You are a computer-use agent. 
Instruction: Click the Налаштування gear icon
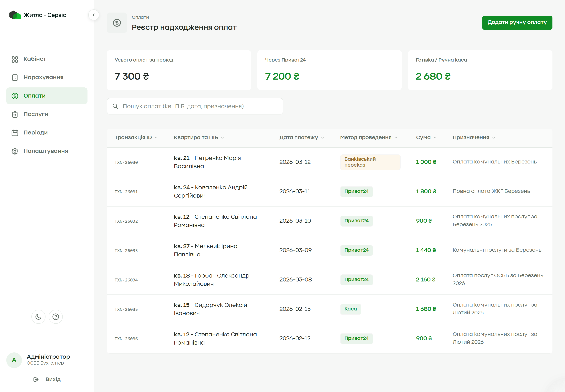pos(15,151)
